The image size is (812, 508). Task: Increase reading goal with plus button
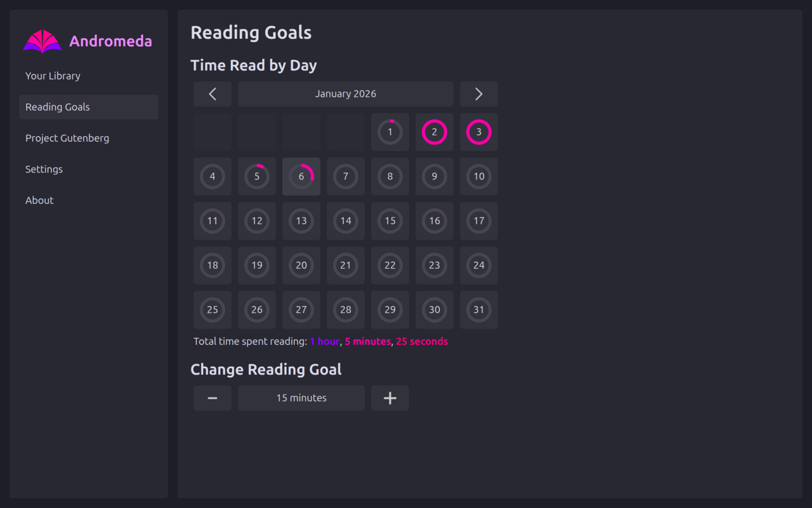click(x=390, y=398)
